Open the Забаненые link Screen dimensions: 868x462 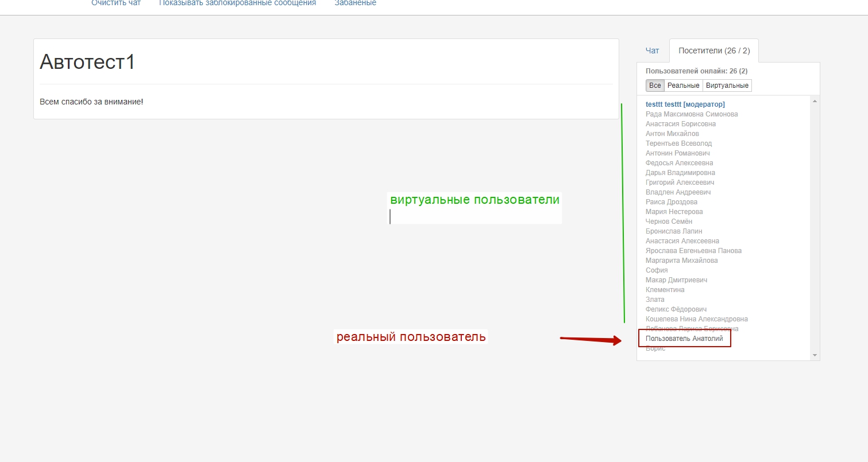[x=355, y=3]
